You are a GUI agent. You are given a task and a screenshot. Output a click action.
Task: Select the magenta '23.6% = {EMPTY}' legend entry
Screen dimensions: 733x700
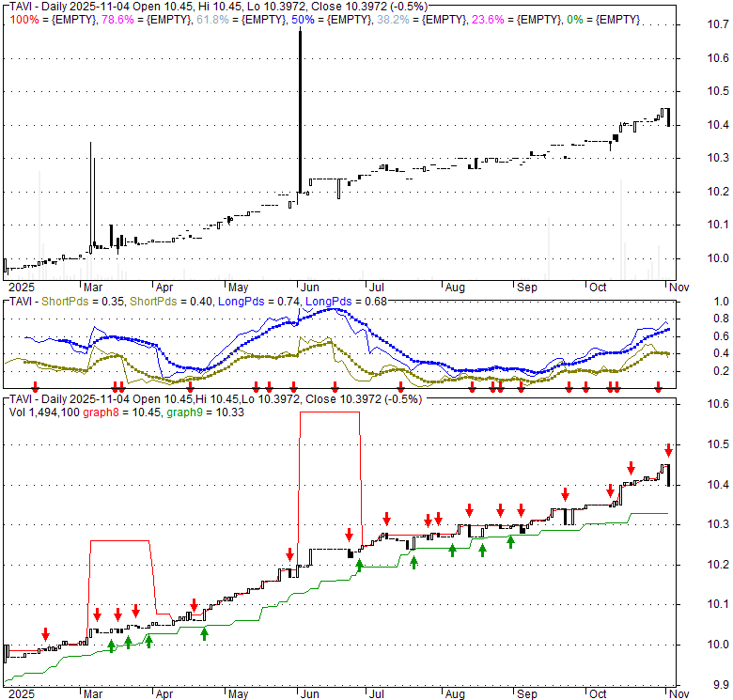(x=517, y=20)
